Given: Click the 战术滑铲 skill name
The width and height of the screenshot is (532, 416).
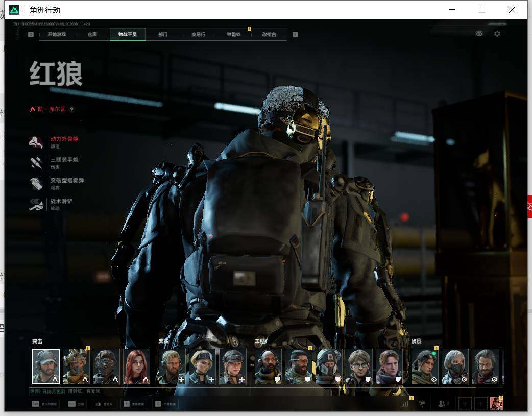Looking at the screenshot, I should pos(61,201).
